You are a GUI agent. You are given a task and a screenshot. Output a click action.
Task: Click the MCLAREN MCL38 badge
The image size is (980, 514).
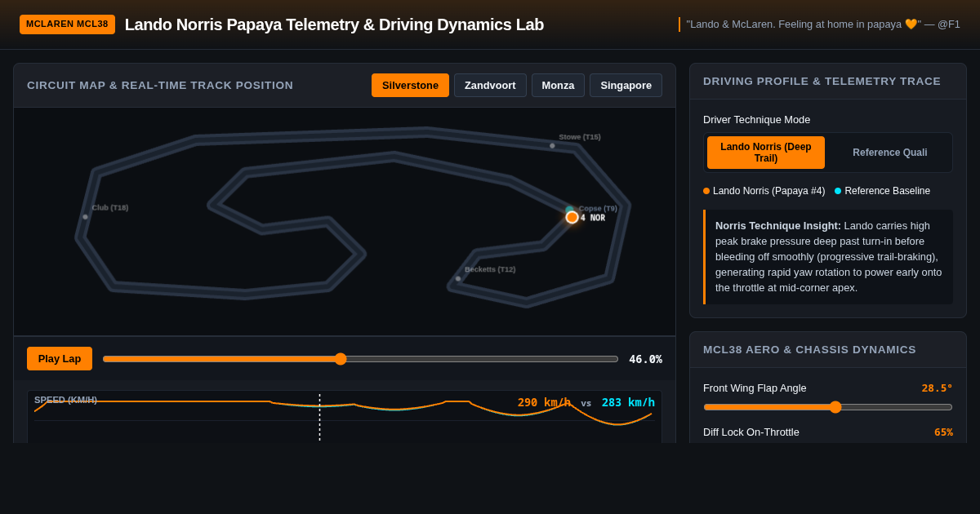tap(67, 24)
